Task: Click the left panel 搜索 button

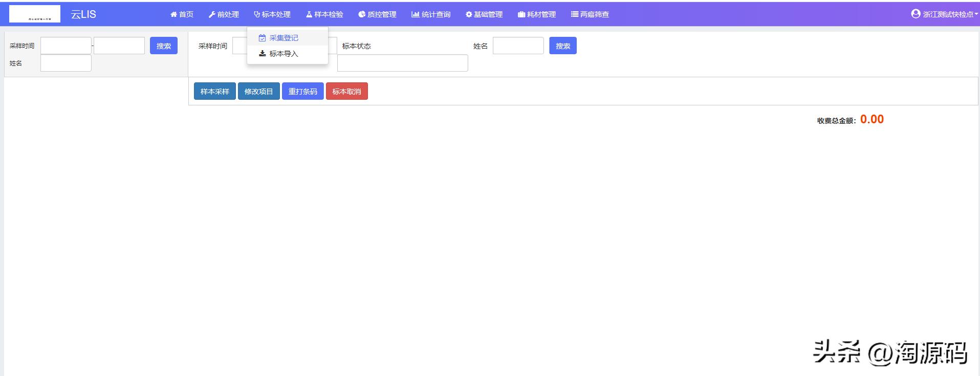Action: (164, 46)
